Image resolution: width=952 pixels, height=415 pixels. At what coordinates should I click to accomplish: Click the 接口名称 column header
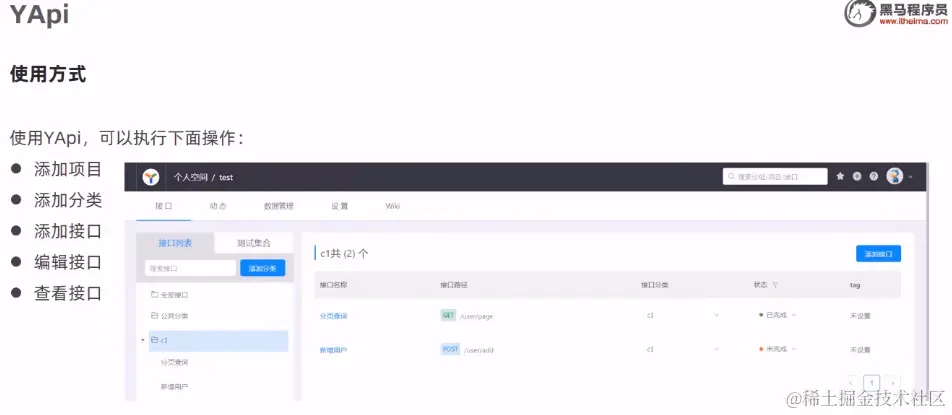[333, 285]
